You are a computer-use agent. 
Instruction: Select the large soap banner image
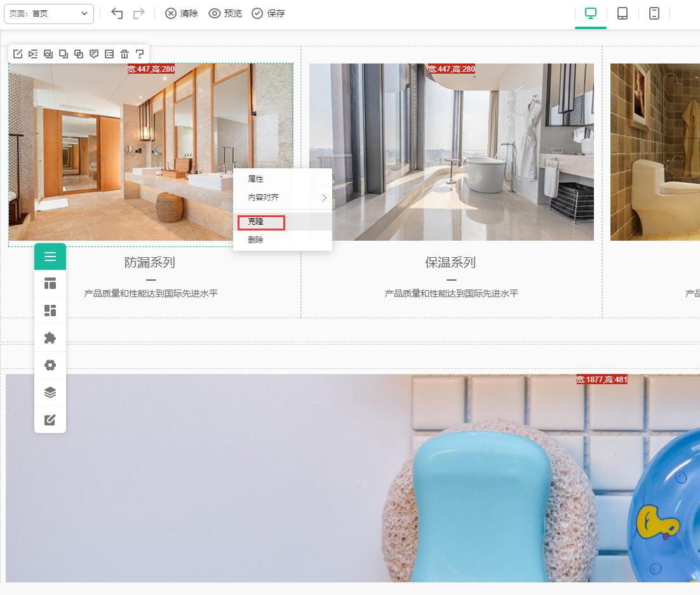pyautogui.click(x=353, y=478)
